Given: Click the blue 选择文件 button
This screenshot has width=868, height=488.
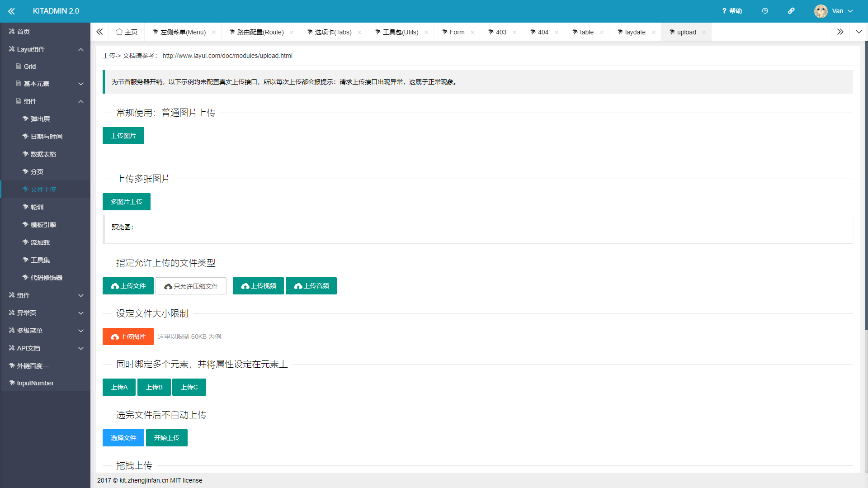Looking at the screenshot, I should (123, 438).
